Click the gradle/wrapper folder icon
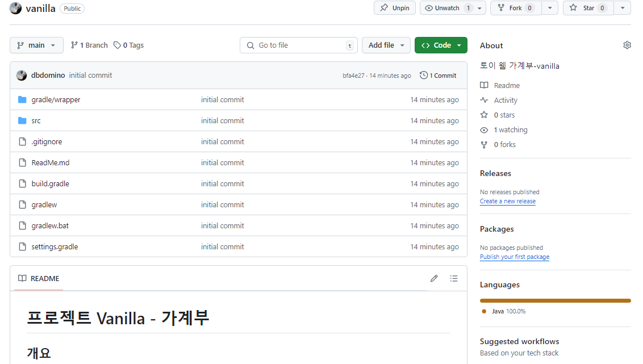Image resolution: width=643 pixels, height=364 pixels. click(23, 99)
